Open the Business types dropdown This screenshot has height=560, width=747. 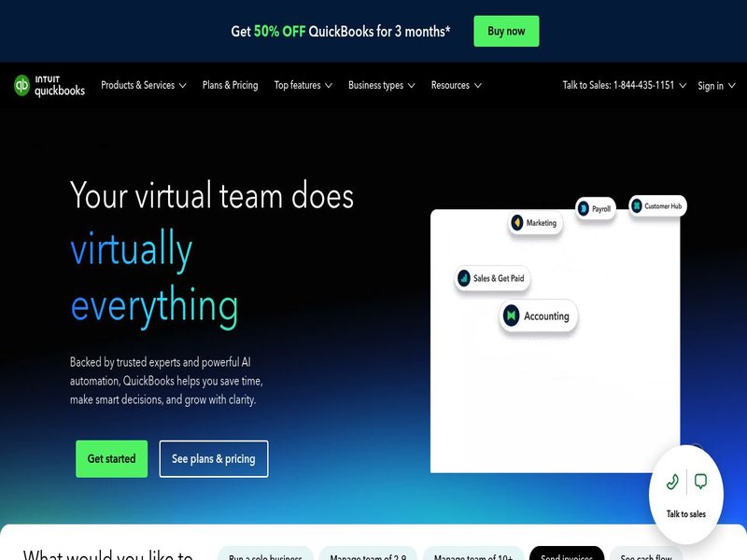(x=381, y=85)
